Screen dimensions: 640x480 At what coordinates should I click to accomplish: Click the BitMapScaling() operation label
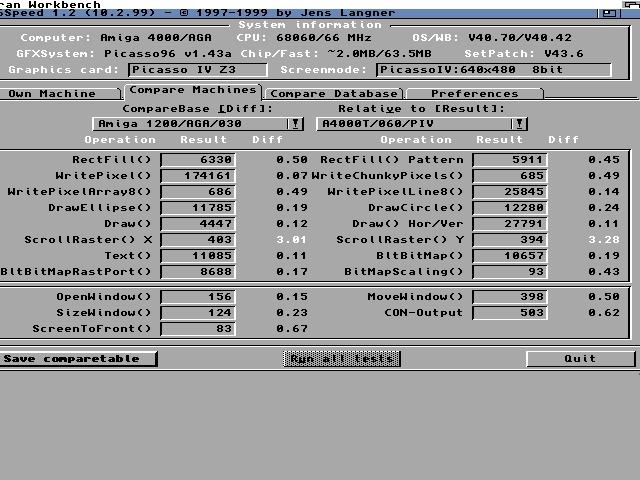click(x=403, y=271)
